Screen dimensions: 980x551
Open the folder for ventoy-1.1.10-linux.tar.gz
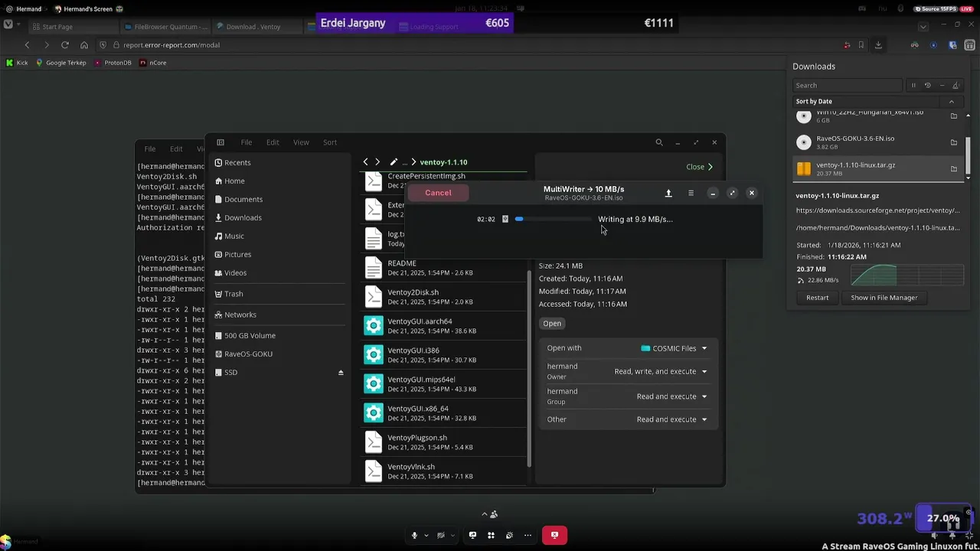(954, 168)
